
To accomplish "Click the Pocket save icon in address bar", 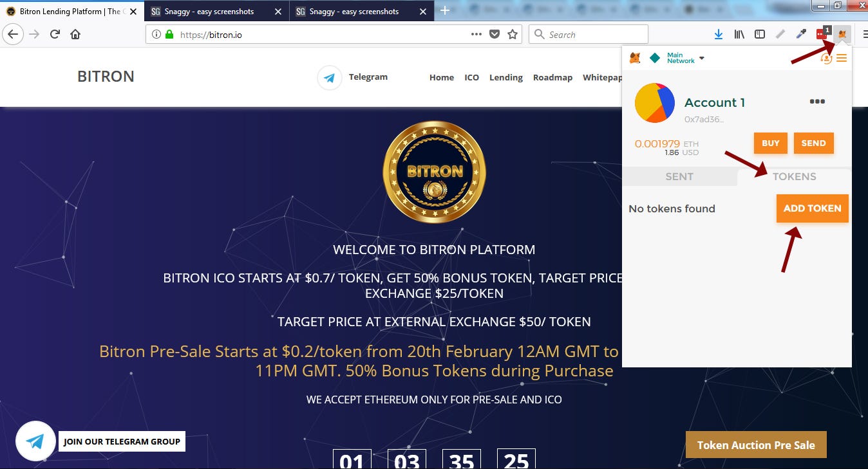I will (x=495, y=35).
